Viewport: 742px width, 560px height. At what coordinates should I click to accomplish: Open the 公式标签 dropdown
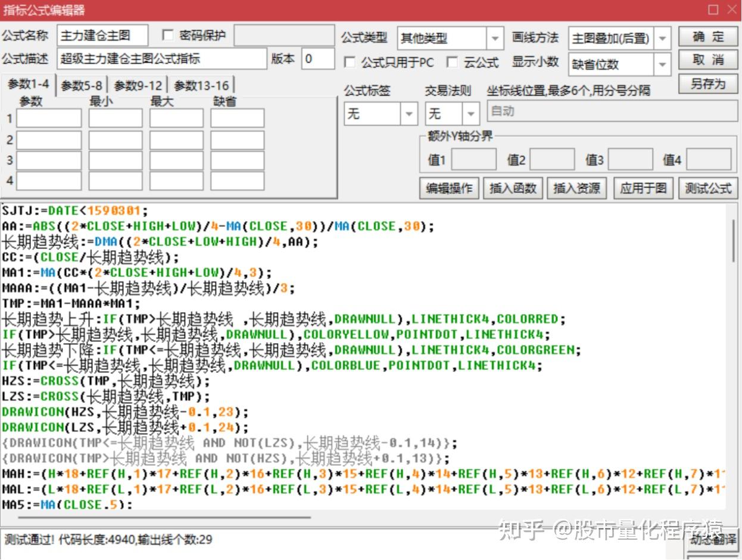409,113
